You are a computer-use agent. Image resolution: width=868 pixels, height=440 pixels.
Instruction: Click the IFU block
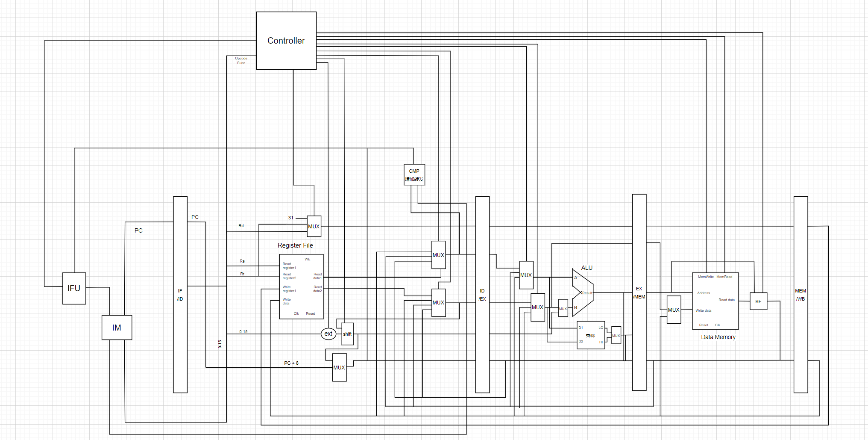(x=74, y=288)
